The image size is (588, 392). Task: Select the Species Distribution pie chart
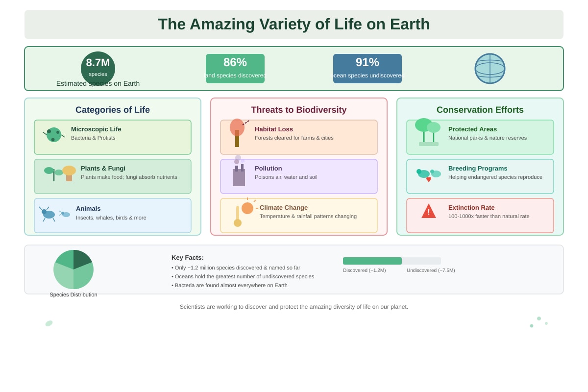(x=73, y=269)
